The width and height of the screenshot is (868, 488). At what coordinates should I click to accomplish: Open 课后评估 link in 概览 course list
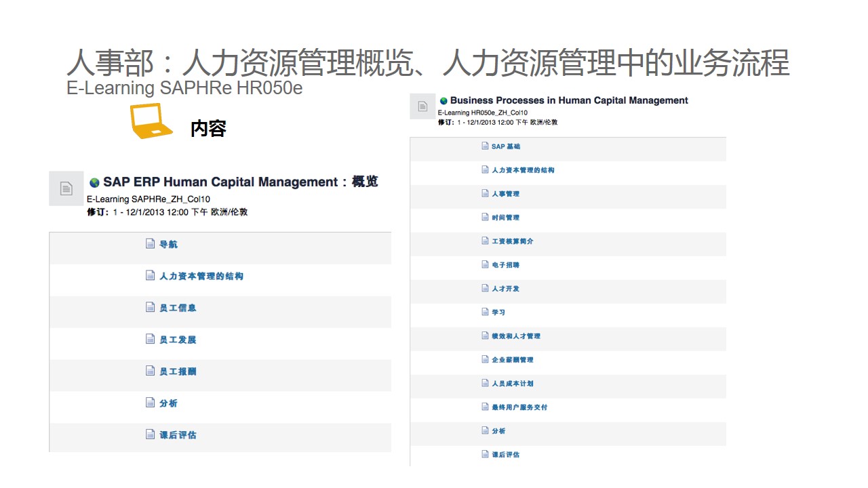[178, 435]
